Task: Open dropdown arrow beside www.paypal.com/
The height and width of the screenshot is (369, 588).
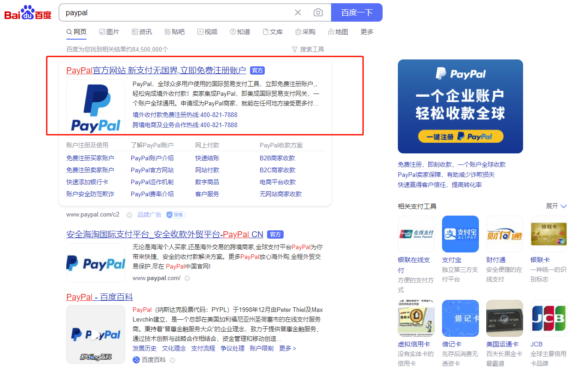Action: tap(187, 278)
